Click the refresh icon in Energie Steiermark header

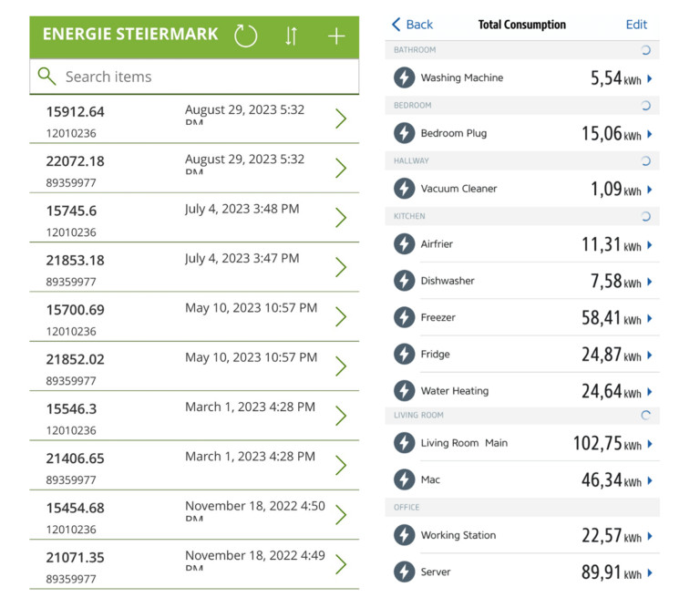click(246, 36)
